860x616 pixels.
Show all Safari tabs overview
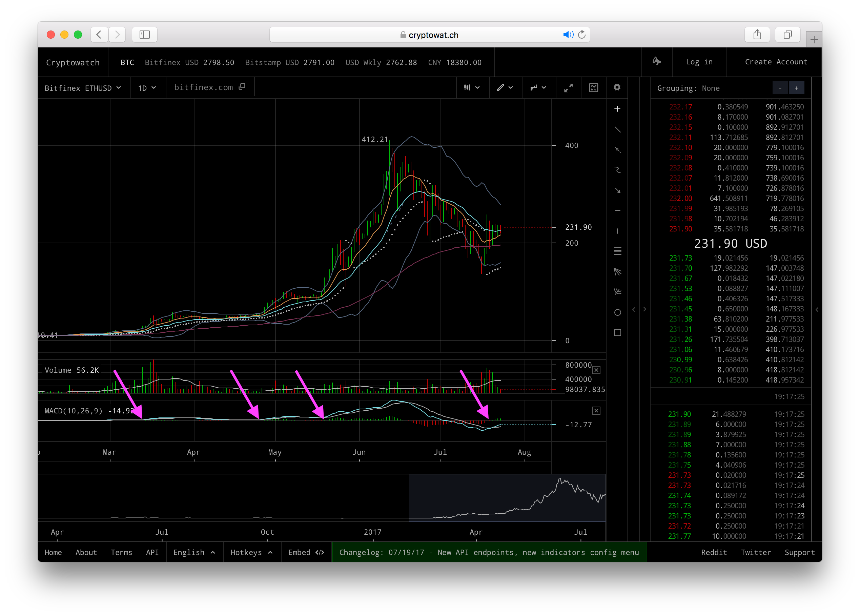point(787,35)
